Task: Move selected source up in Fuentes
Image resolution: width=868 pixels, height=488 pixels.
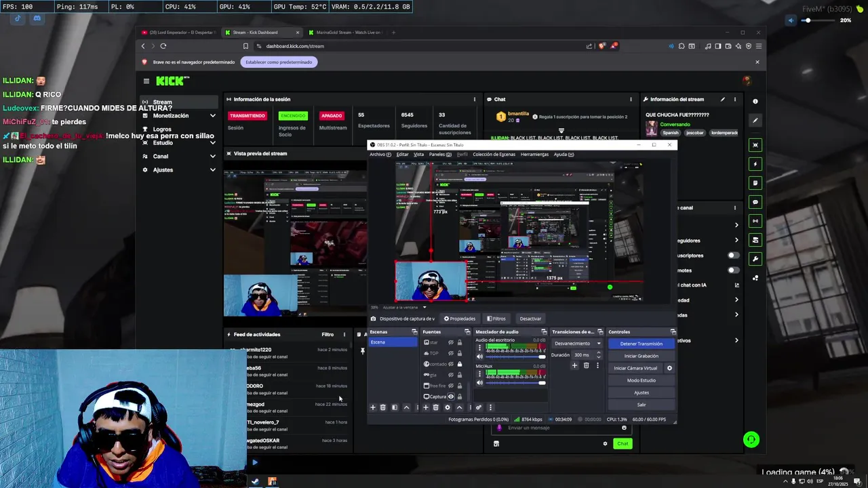Action: click(459, 407)
